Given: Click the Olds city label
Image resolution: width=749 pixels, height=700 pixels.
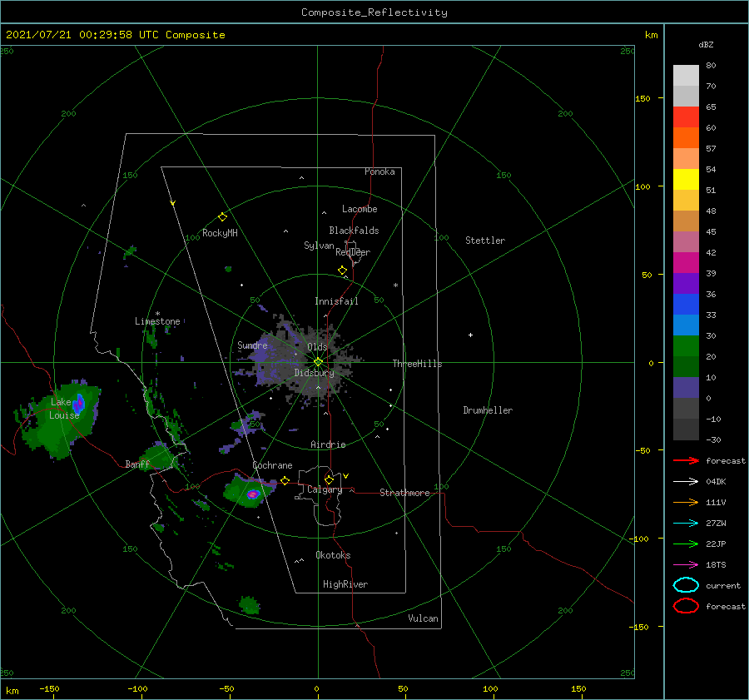Looking at the screenshot, I should 317,346.
